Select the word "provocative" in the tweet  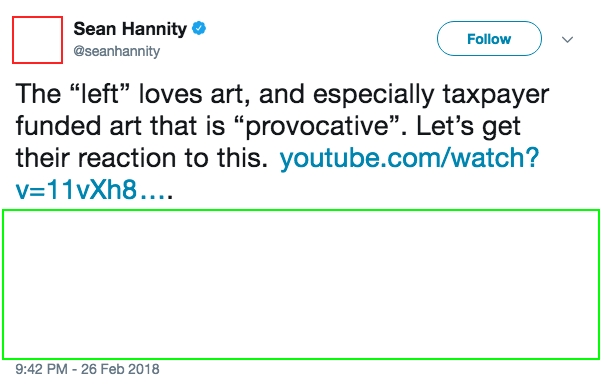click(317, 126)
